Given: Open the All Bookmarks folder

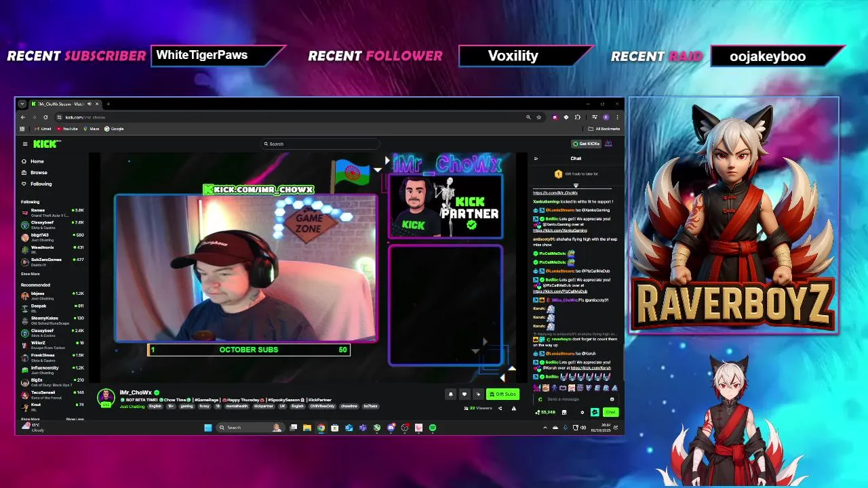Looking at the screenshot, I should point(604,129).
